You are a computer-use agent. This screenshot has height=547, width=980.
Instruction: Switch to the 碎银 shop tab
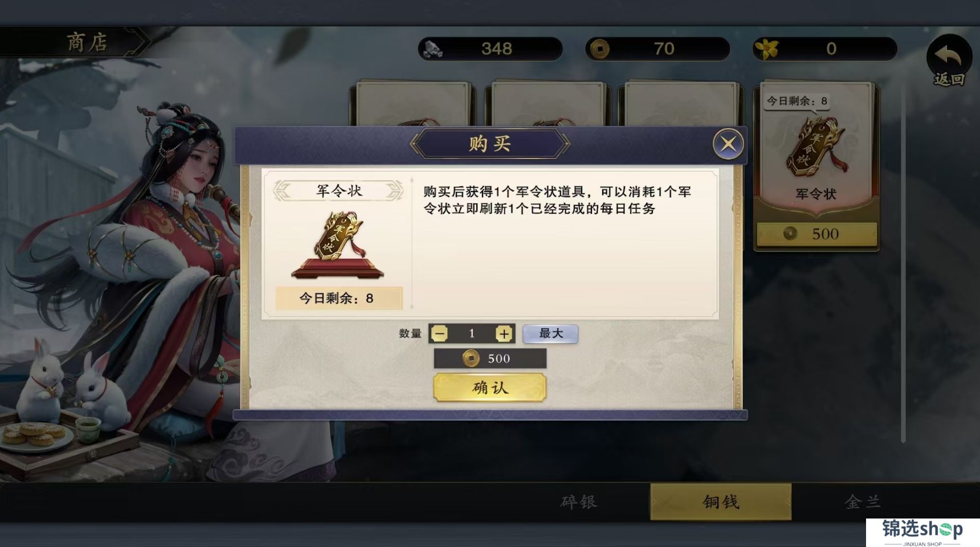tap(579, 502)
